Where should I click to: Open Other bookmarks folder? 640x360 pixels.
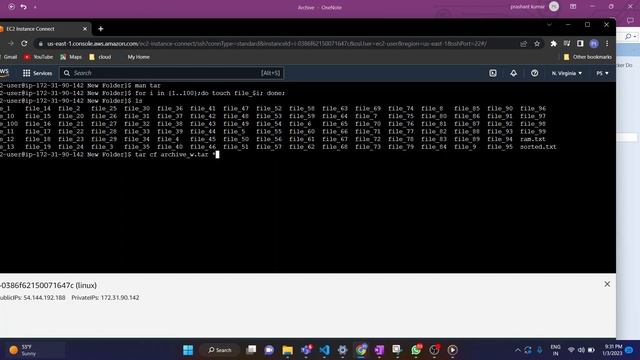point(587,57)
